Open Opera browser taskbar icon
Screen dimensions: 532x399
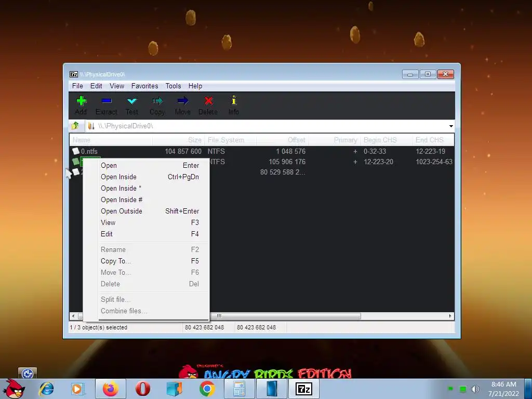[142, 389]
